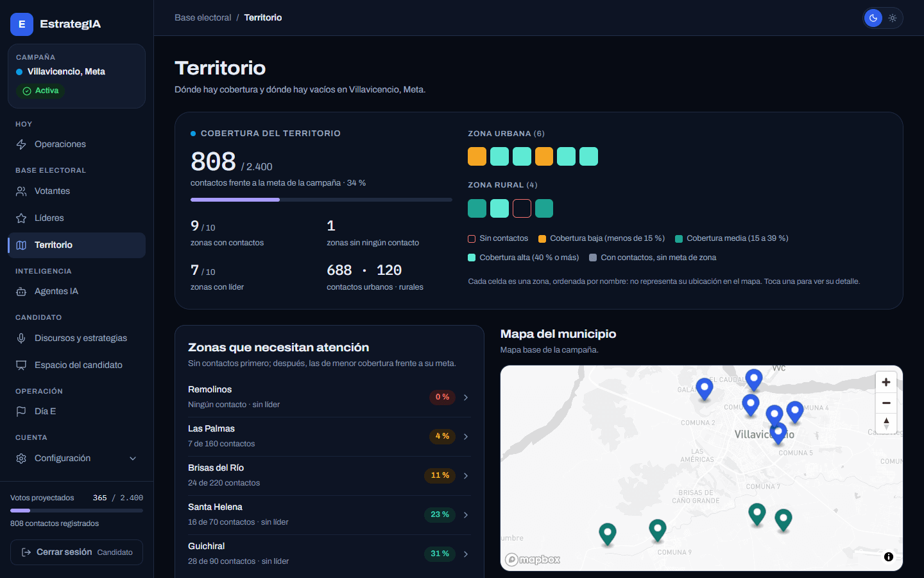This screenshot has height=578, width=924.
Task: Follow the Base electoral breadcrumb link
Action: (x=203, y=18)
